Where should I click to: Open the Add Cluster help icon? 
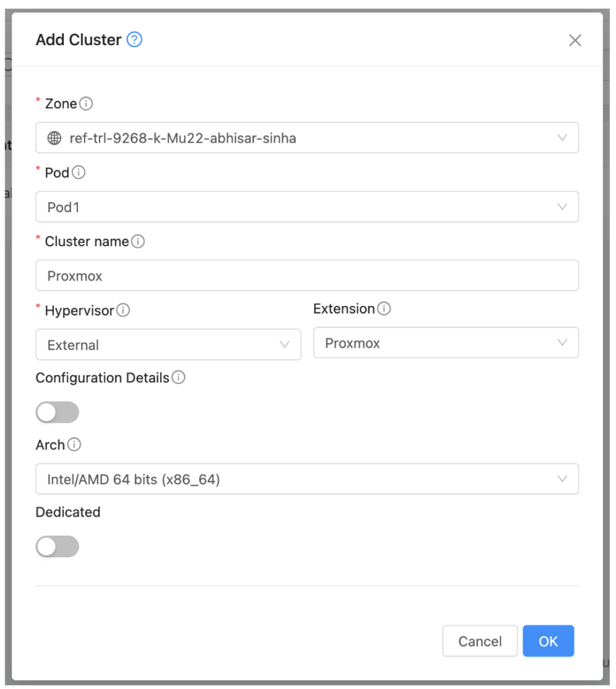click(133, 40)
